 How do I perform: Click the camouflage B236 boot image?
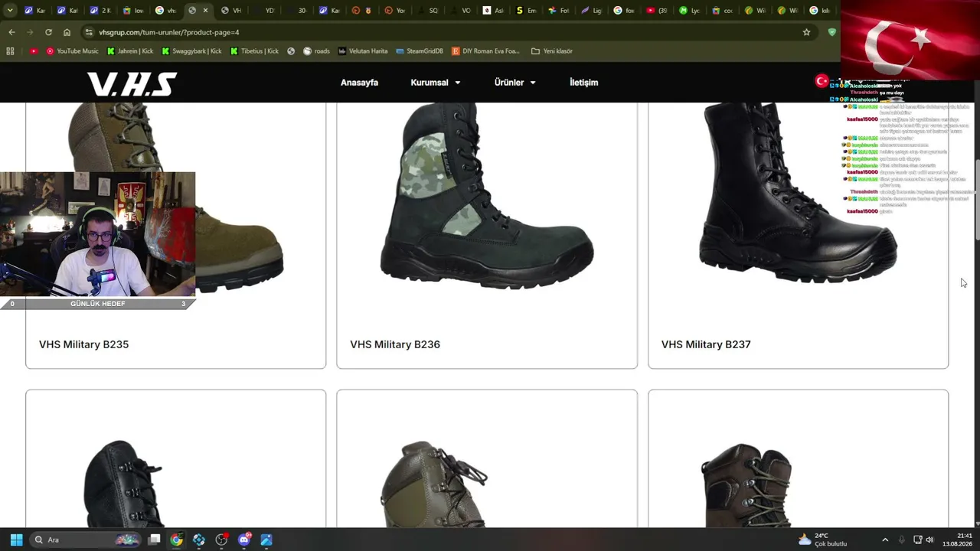click(487, 197)
